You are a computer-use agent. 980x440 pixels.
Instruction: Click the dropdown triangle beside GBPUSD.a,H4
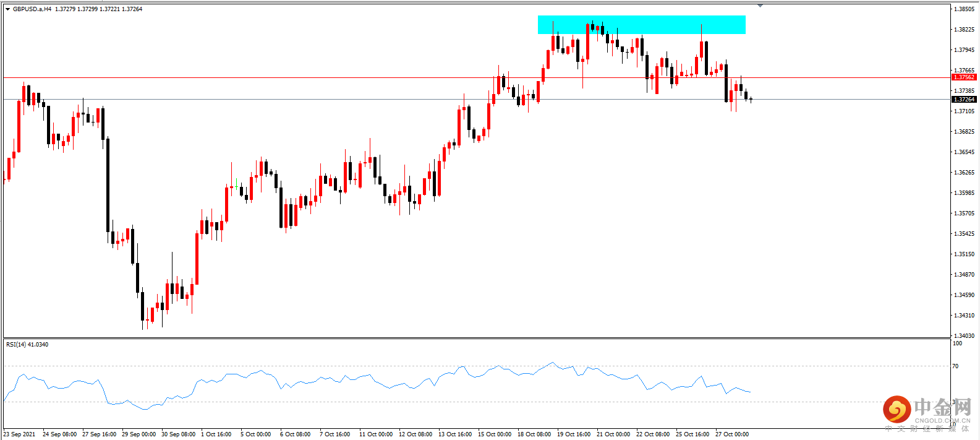(x=8, y=9)
